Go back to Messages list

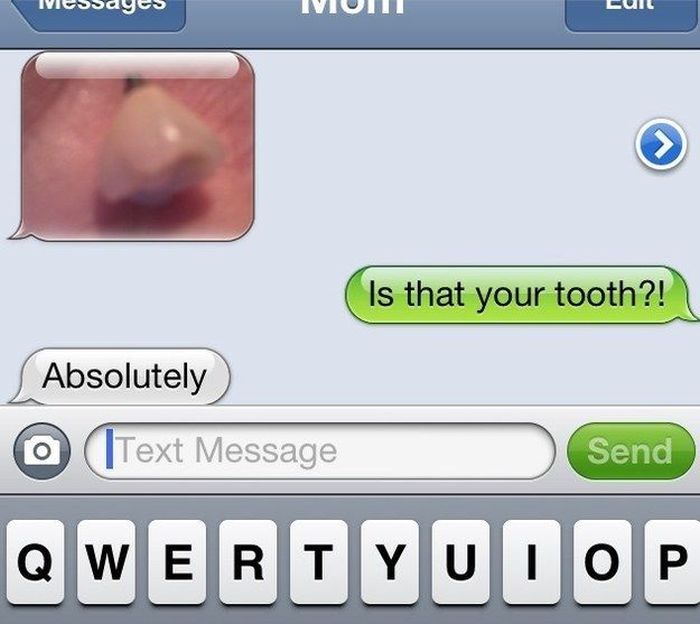(100, 13)
